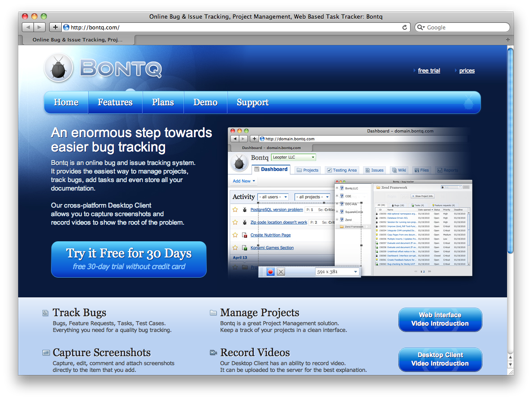Viewport: 532px width, 400px height.
Task: Click the Track Bugs section icon
Action: coord(45,313)
